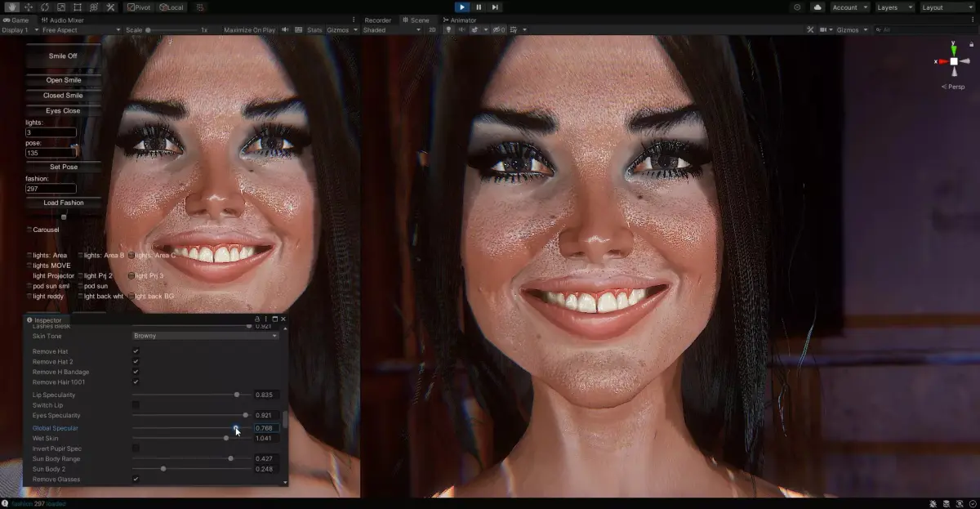Open Scene camera settings icon

tap(825, 30)
